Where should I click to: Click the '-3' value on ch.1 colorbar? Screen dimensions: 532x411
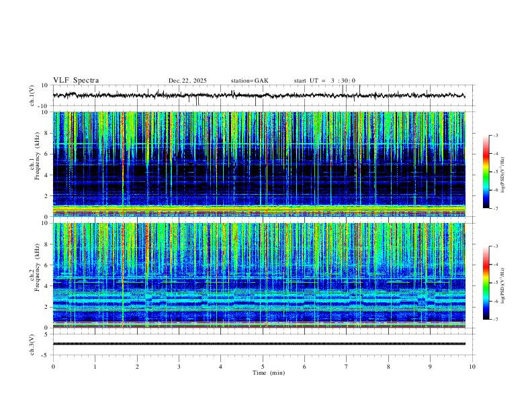[495, 135]
